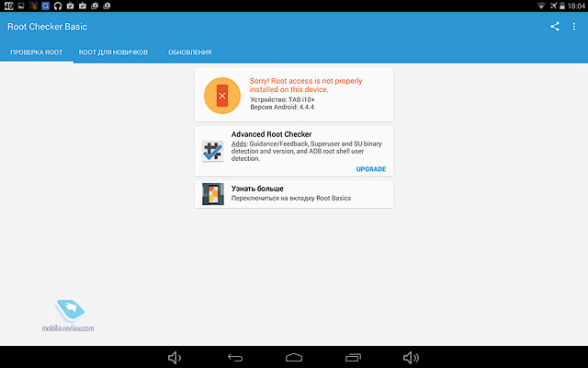Switch to the ROOT ДЛЯ НОВИЧКОВ tab
This screenshot has height=368, width=588.
[x=113, y=52]
